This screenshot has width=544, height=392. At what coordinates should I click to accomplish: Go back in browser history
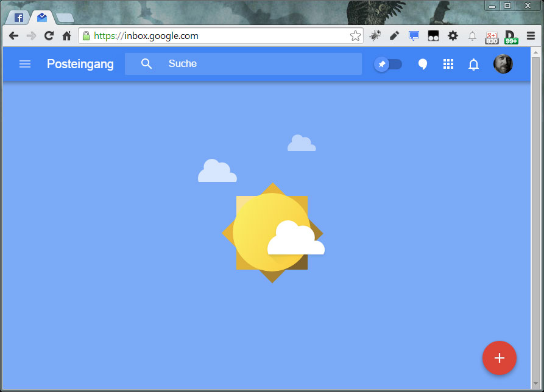click(13, 36)
